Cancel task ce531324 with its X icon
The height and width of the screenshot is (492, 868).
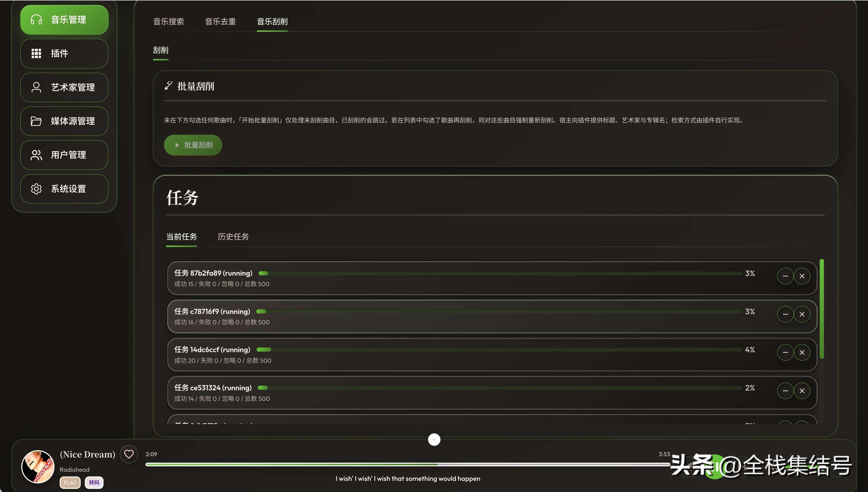coord(802,391)
